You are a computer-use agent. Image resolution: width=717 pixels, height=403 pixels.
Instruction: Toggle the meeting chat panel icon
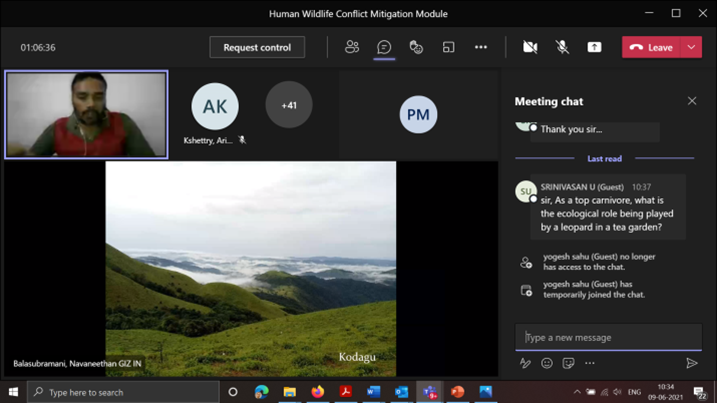[x=384, y=47]
